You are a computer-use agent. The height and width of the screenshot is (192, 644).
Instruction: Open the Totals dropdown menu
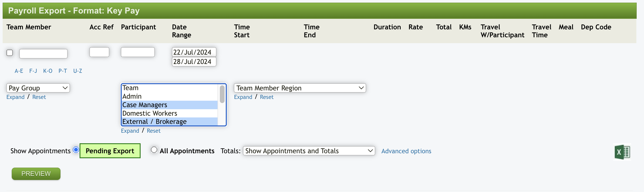309,151
